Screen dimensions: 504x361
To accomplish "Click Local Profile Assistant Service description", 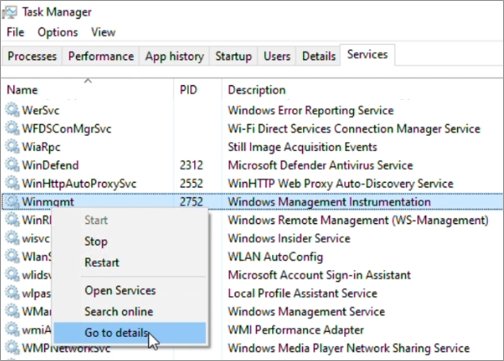I will pyautogui.click(x=302, y=293).
